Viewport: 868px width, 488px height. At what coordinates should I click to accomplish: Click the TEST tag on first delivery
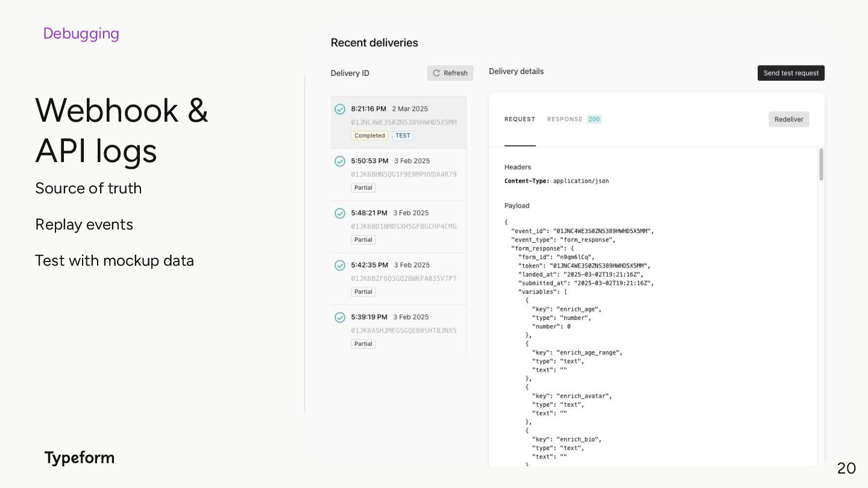click(x=403, y=136)
